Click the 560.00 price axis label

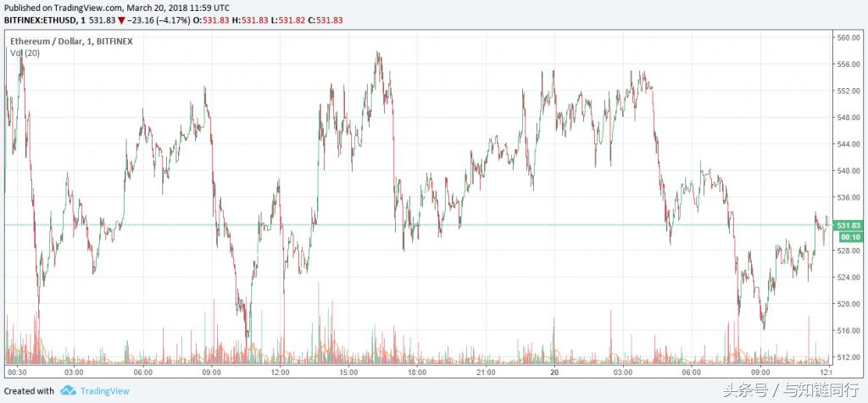(847, 37)
